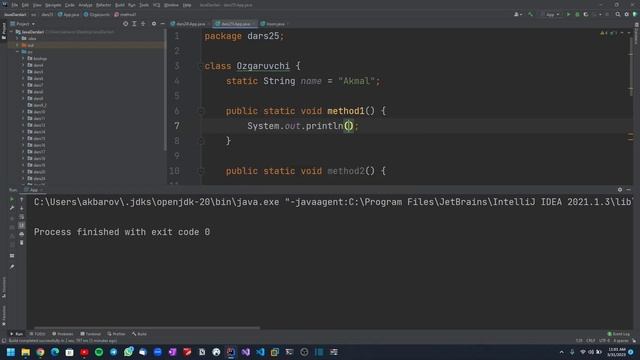640x360 pixels.
Task: Expand the dars10 folder in tree
Action: tap(23, 111)
